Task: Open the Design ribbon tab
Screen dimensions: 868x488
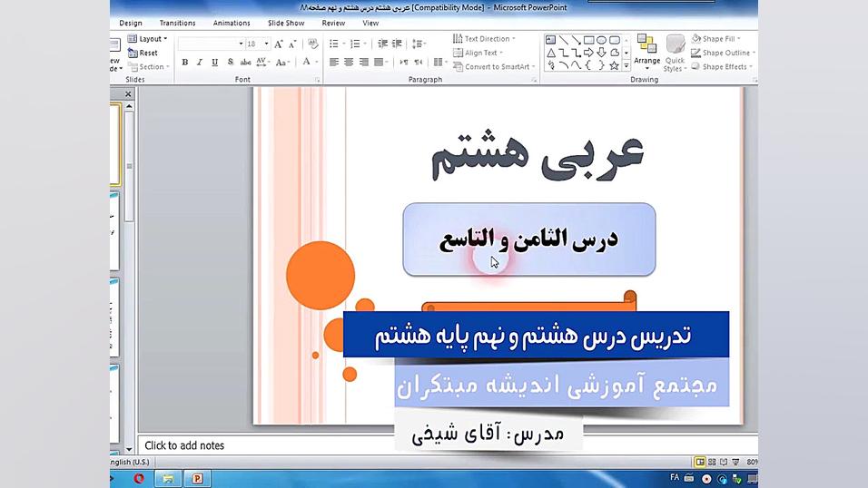Action: coord(131,24)
